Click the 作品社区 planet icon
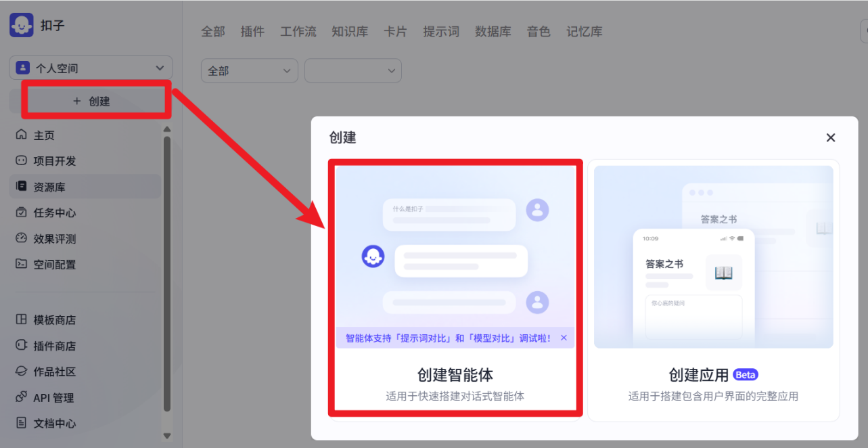Viewport: 868px width, 448px height. [22, 372]
